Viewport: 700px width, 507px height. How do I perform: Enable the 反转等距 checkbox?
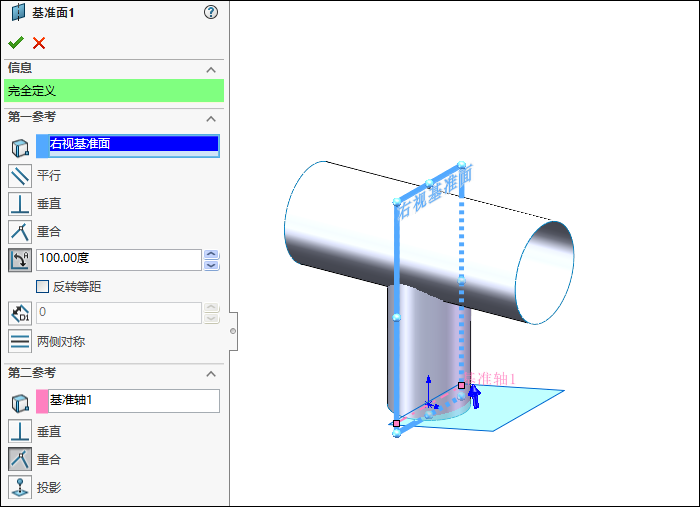click(x=42, y=287)
